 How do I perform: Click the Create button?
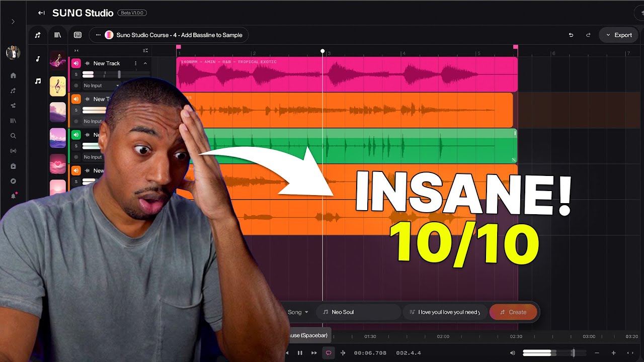[513, 312]
